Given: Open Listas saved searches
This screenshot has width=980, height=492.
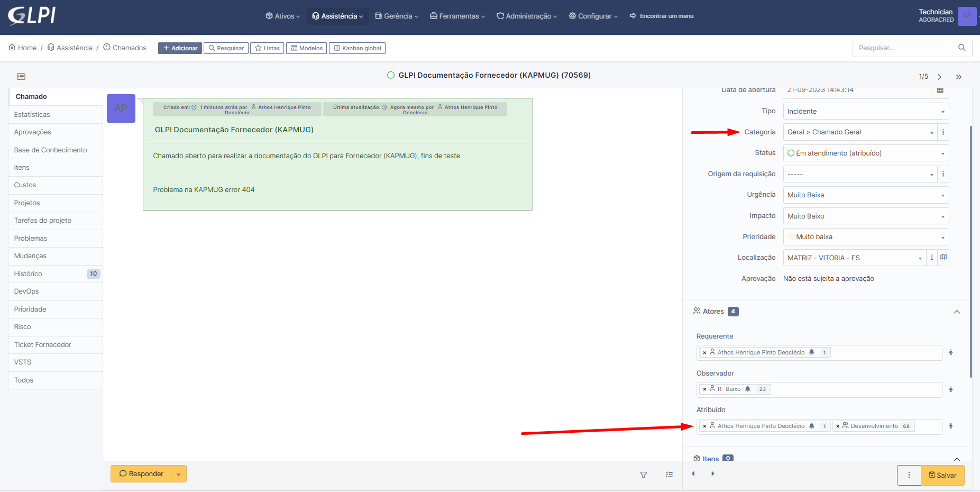Looking at the screenshot, I should coord(267,48).
